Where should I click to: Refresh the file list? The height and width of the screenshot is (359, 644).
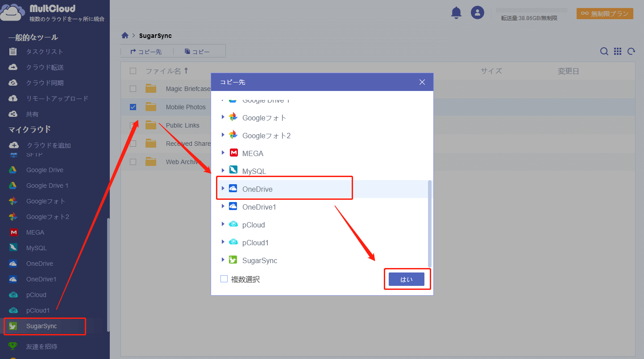(x=631, y=51)
